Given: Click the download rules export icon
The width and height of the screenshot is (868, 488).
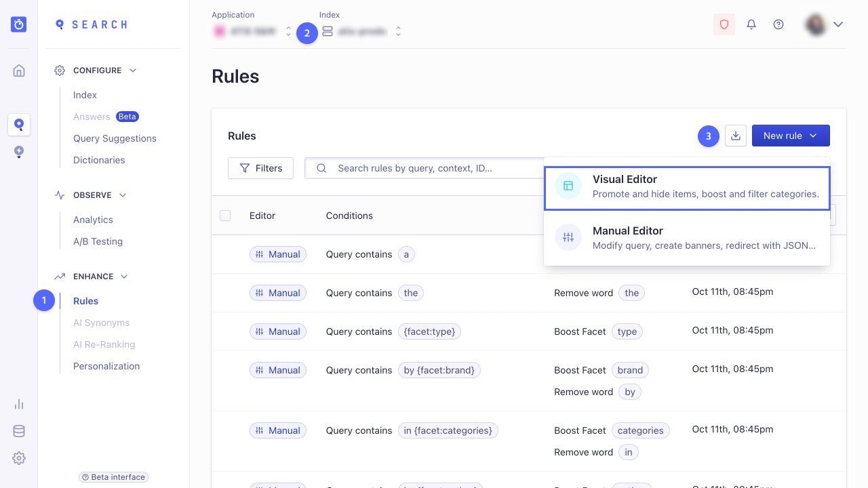Looking at the screenshot, I should click(x=736, y=136).
